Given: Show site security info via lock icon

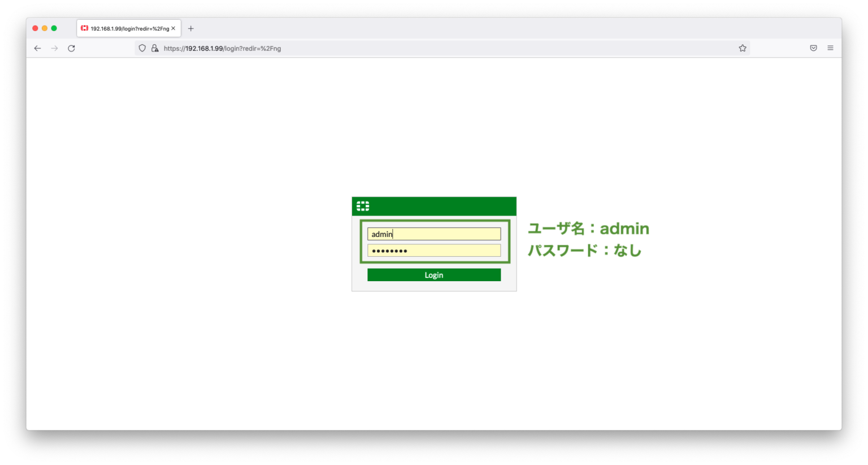Looking at the screenshot, I should tap(155, 49).
